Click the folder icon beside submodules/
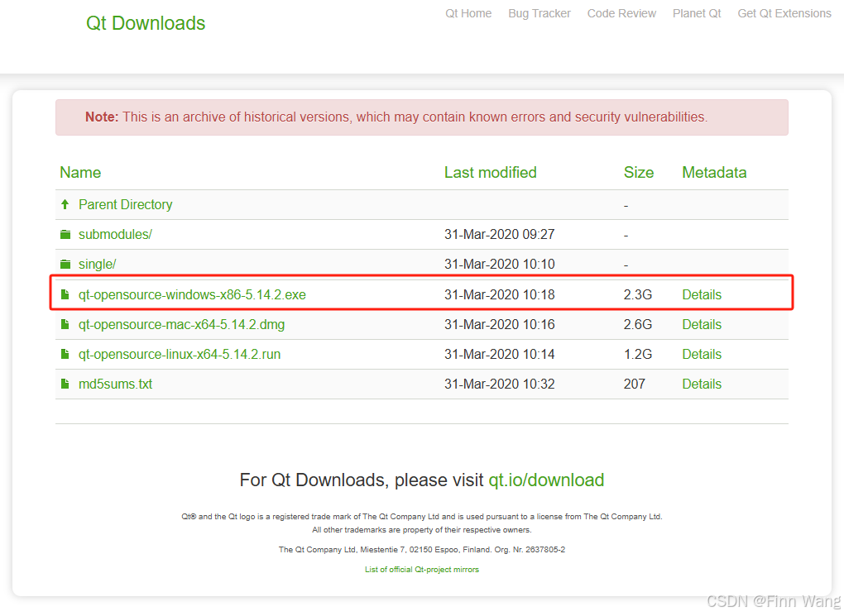 point(65,235)
